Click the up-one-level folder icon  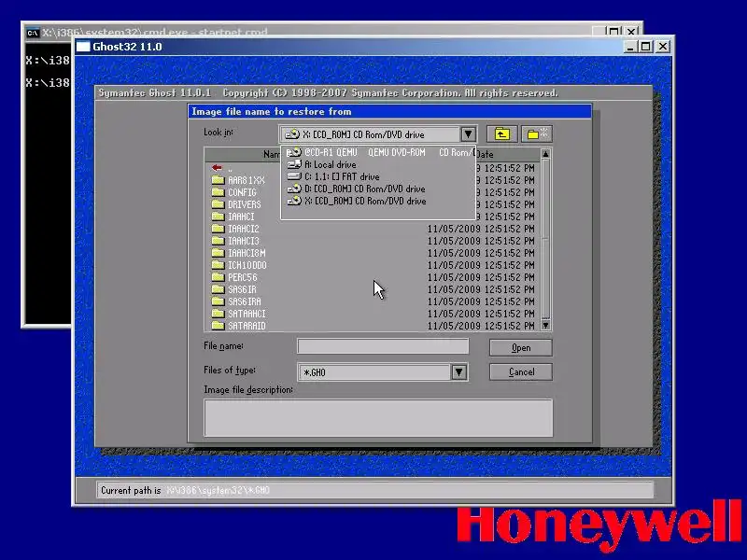pyautogui.click(x=501, y=134)
